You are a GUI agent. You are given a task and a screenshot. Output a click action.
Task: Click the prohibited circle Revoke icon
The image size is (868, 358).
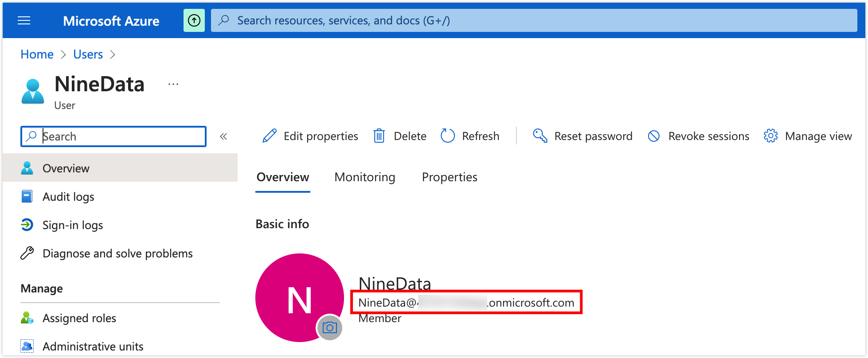654,136
